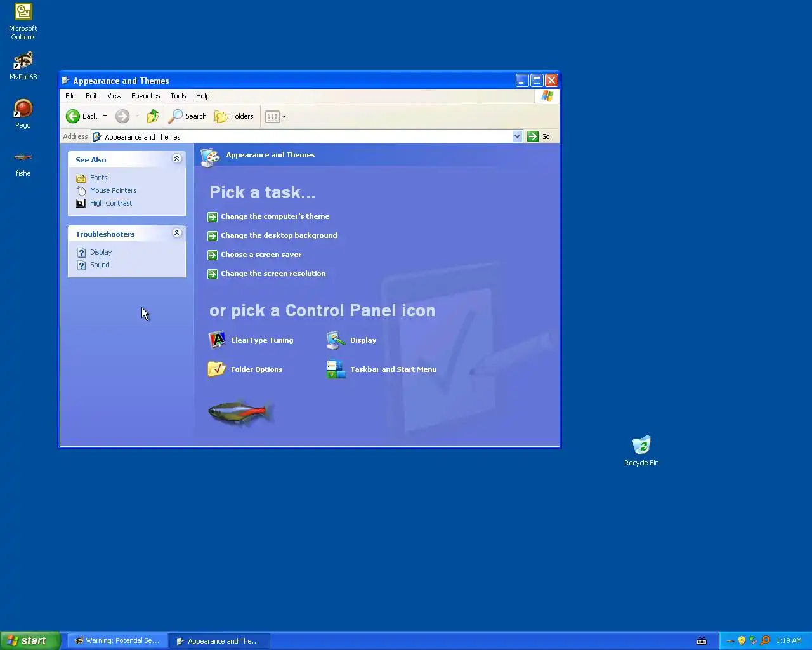Click the Start button
812x650 pixels.
coord(30,640)
